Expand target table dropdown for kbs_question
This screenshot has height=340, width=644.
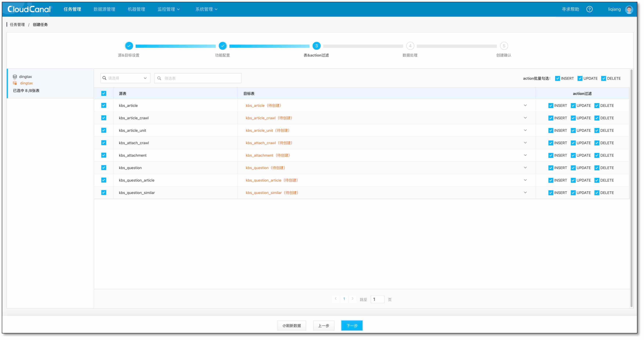525,168
